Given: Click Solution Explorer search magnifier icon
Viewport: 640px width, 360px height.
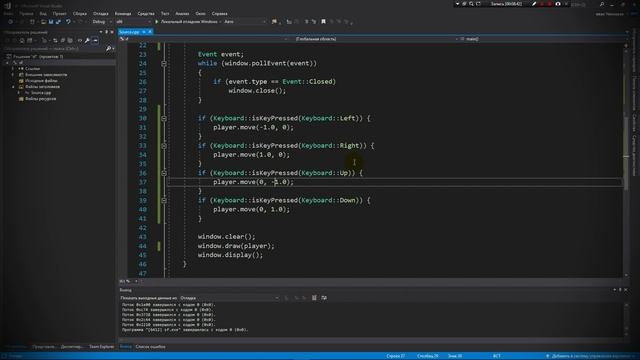Looking at the screenshot, I should [x=109, y=49].
